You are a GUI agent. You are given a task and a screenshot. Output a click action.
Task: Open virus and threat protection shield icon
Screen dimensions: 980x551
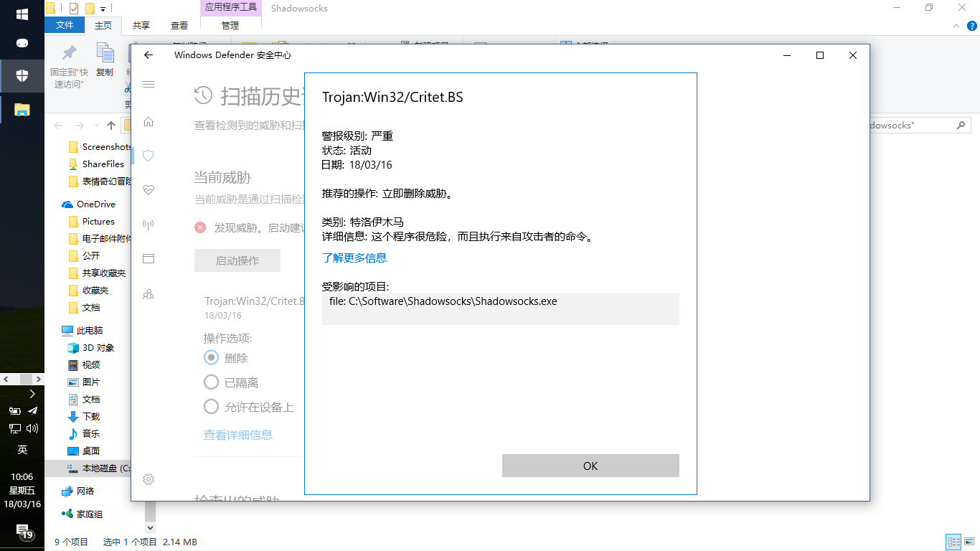click(149, 155)
